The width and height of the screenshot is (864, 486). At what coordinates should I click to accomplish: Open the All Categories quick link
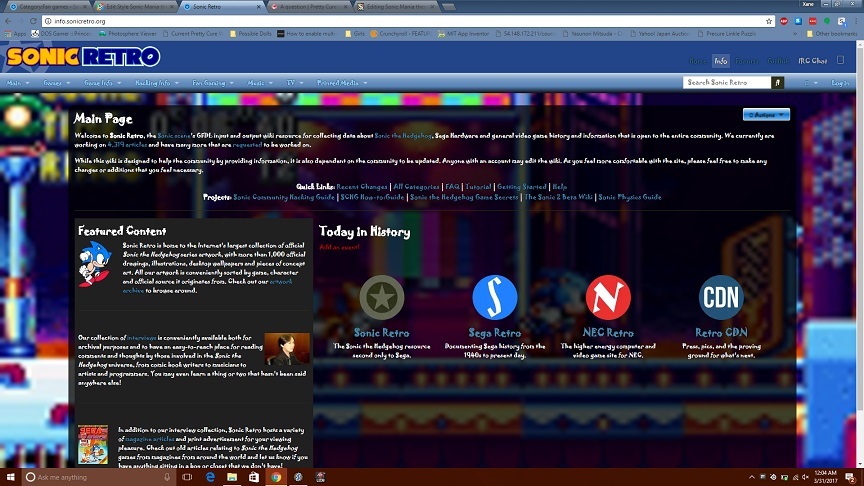416,187
